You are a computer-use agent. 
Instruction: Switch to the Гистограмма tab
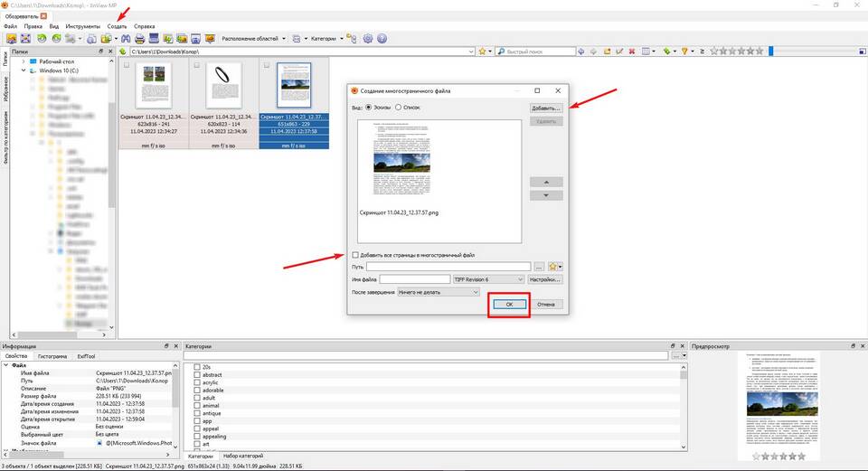[x=52, y=356]
